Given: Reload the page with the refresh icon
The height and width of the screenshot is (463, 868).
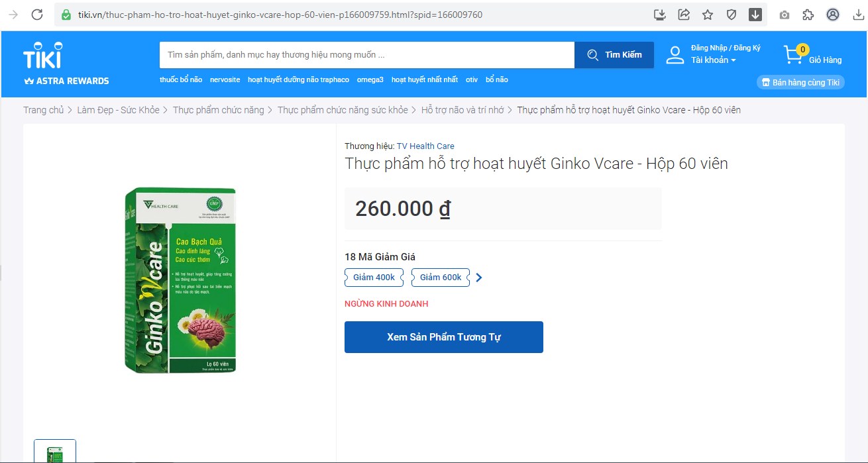Looking at the screenshot, I should tap(37, 15).
